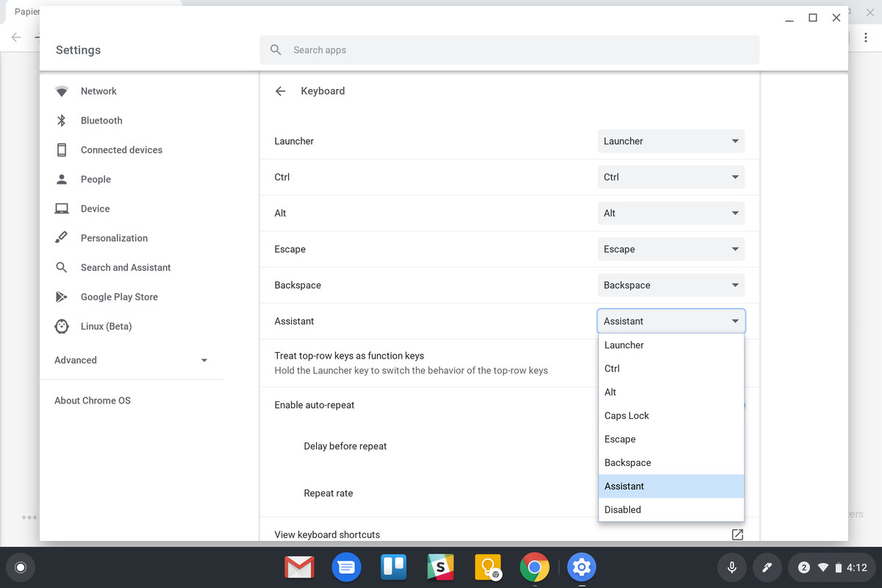Screen dimensions: 882x588
Task: Open Network settings from the sidebar
Action: pyautogui.click(x=98, y=90)
